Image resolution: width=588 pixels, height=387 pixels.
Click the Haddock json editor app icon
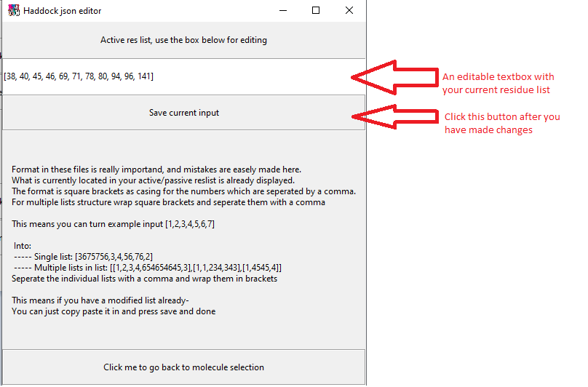point(14,10)
